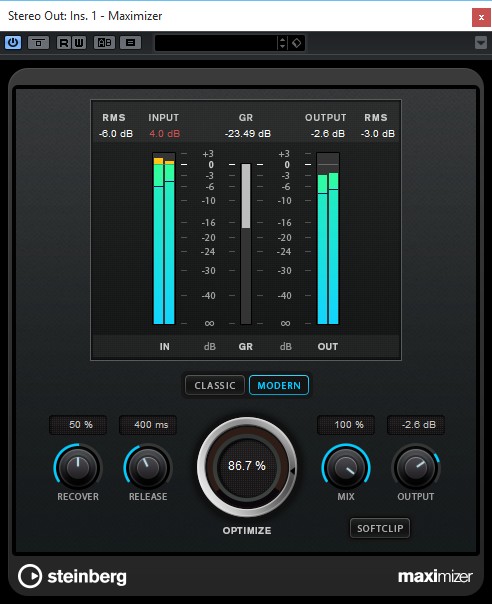Click the MIX knob
Image resolution: width=492 pixels, height=604 pixels.
pos(346,467)
